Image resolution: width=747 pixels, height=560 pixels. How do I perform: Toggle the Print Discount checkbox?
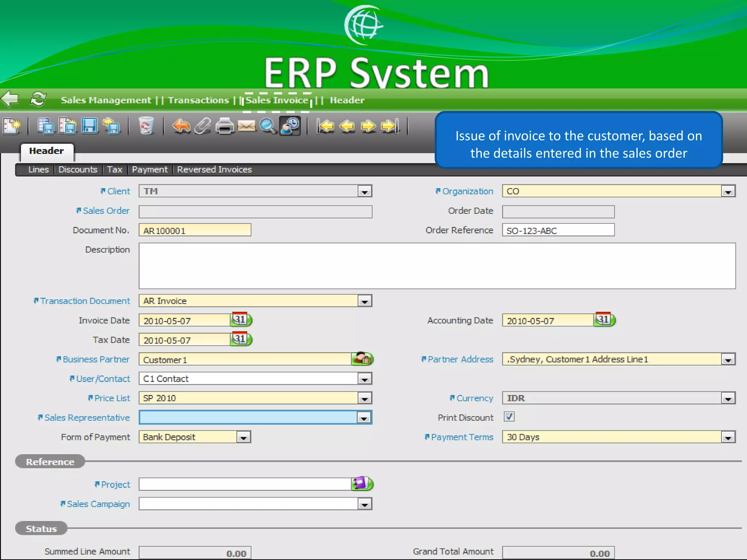coord(509,416)
